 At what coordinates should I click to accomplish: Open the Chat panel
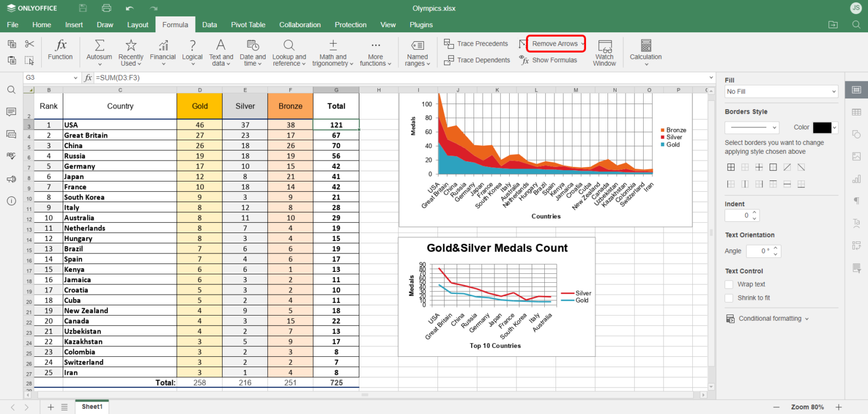11,134
